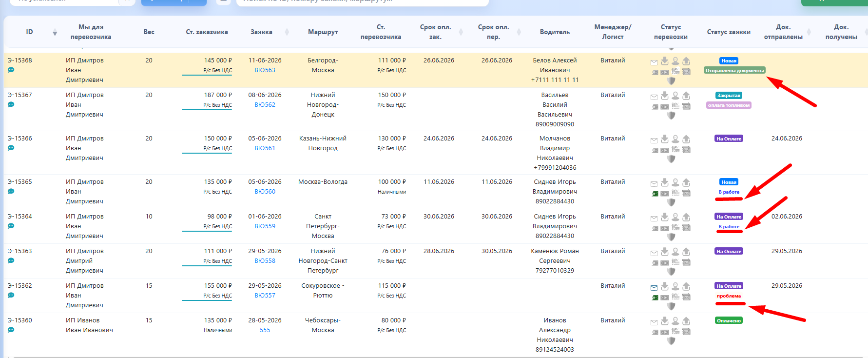Sort by Заявка column using its arrows
868x358 pixels.
coord(287,32)
